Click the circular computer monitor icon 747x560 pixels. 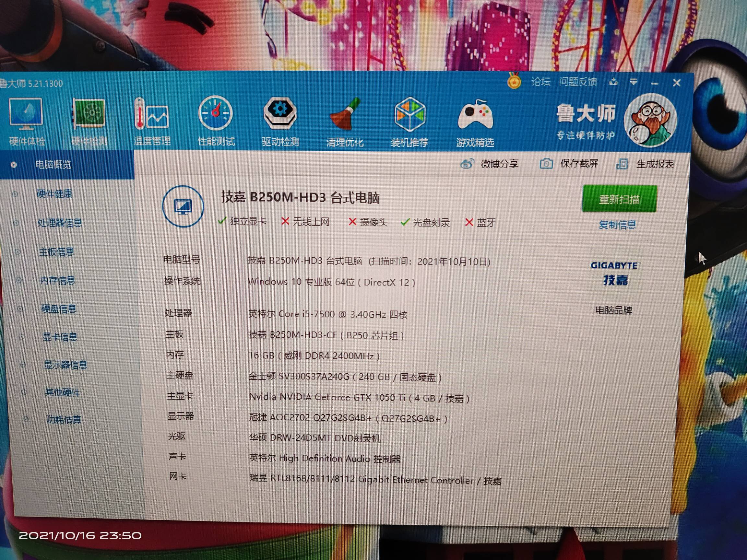(183, 206)
